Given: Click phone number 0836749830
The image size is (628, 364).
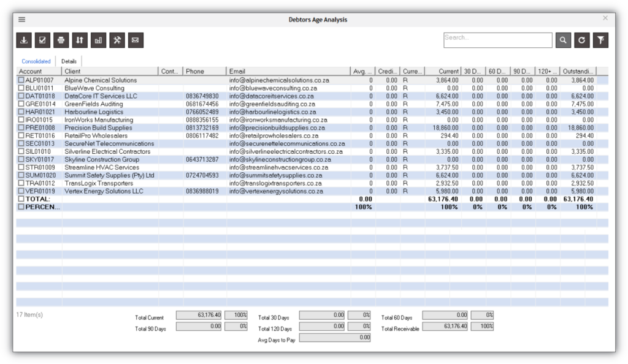Looking at the screenshot, I should (202, 96).
